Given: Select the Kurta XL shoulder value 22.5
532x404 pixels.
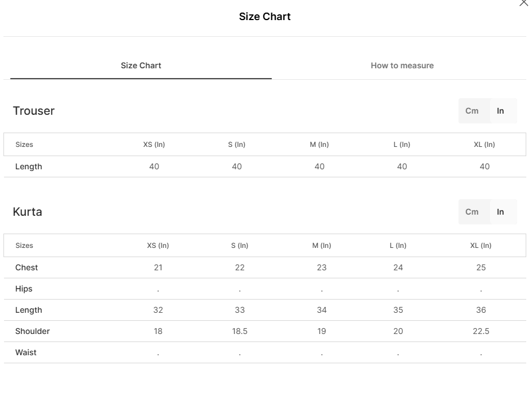Looking at the screenshot, I should click(x=481, y=331).
